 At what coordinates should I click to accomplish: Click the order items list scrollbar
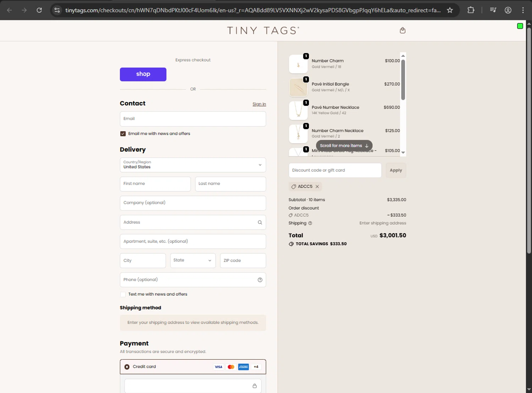403,80
